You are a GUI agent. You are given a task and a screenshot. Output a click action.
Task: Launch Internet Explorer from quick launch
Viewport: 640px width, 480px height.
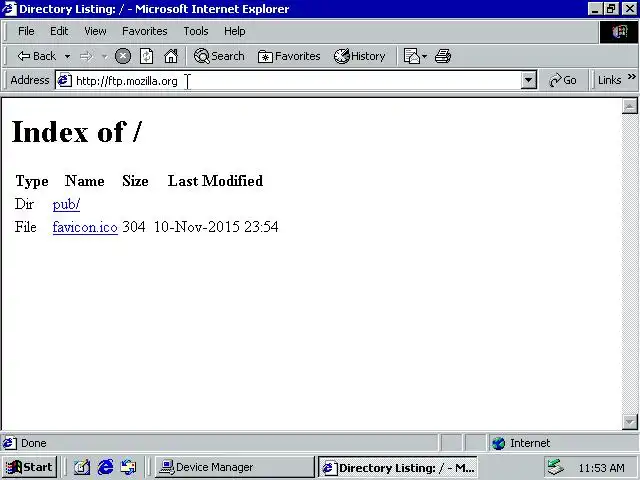[105, 467]
